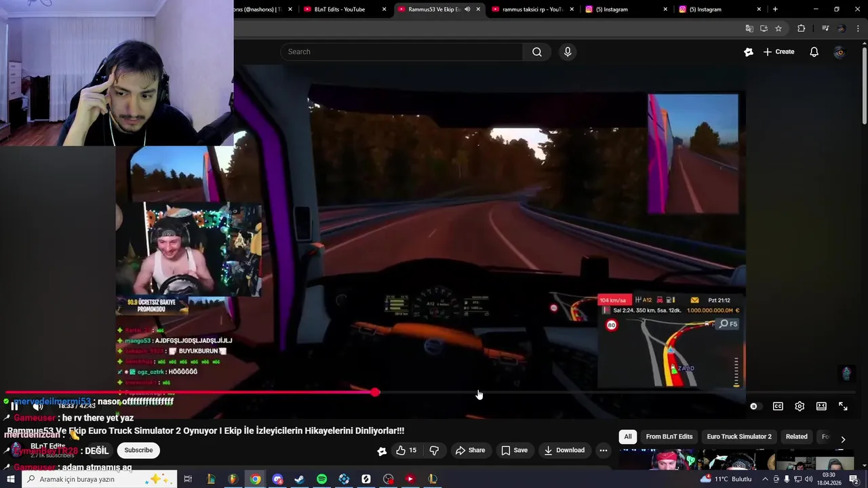The height and width of the screenshot is (488, 868).
Task: Click the Subscribe button
Action: click(x=138, y=450)
